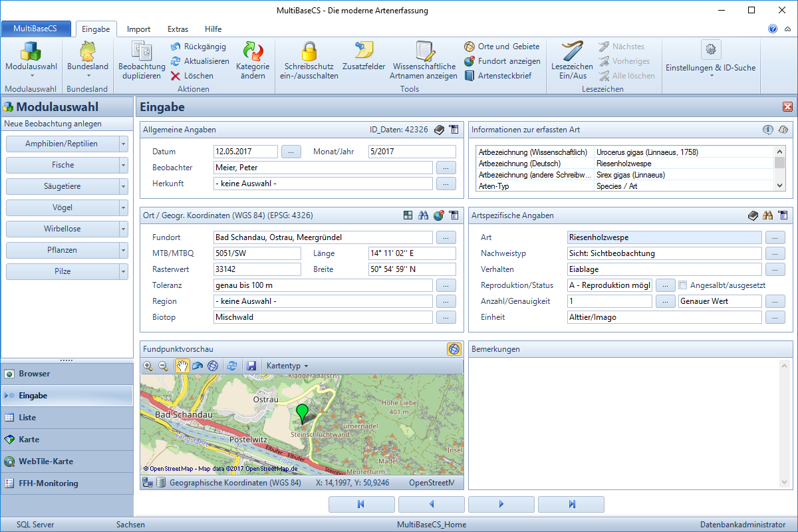Click the info bubble icon in Informationen header
Viewport: 798px width, 532px height.
click(x=768, y=130)
